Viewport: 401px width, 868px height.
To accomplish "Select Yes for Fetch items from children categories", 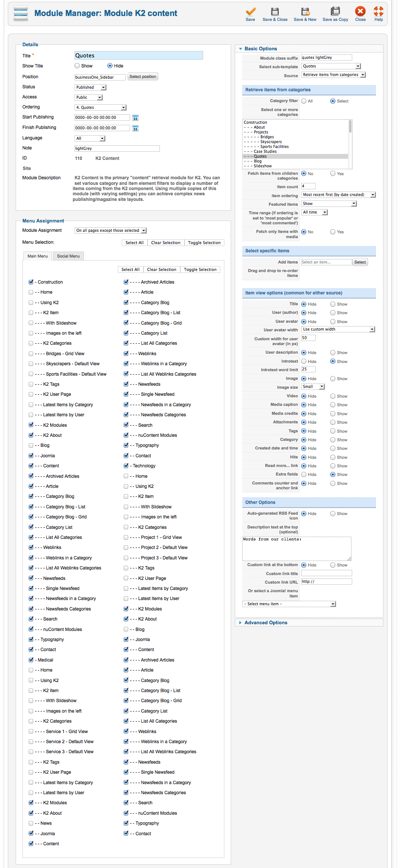I will coord(333,174).
